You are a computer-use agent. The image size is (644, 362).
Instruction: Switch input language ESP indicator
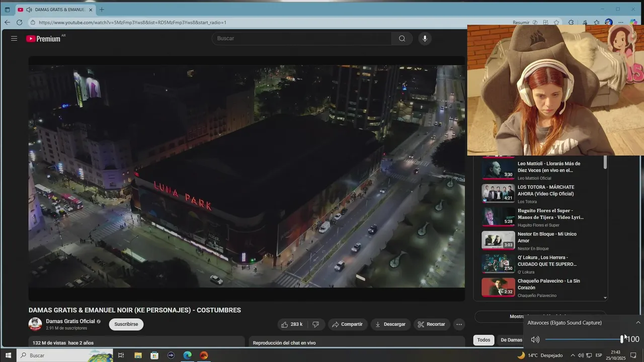click(x=599, y=355)
